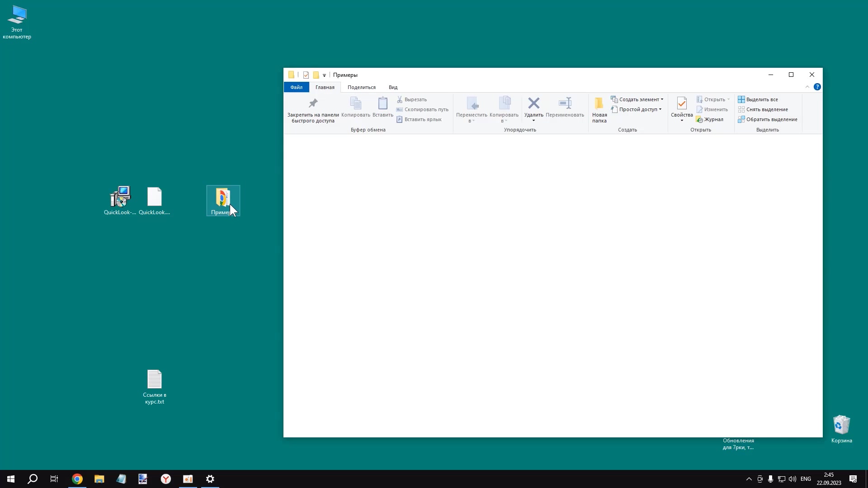Open Google Chrome from the taskbar
Viewport: 868px width, 488px height.
77,479
